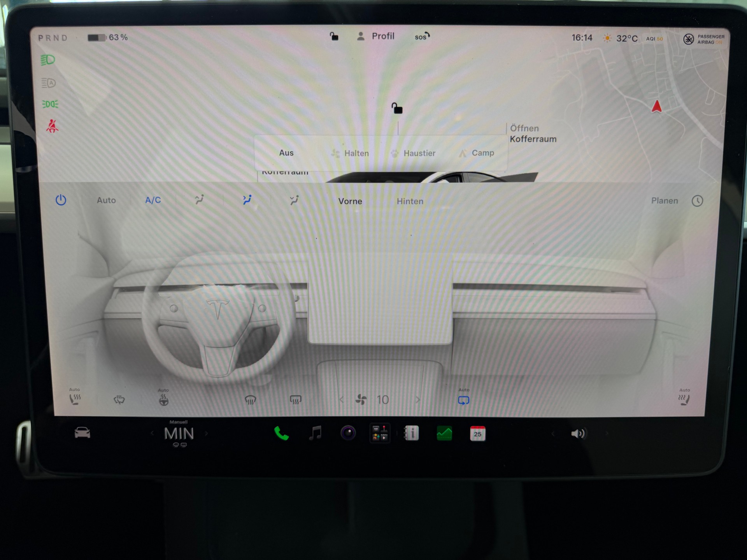Open the green energy chart app
The height and width of the screenshot is (560, 747).
tap(444, 433)
